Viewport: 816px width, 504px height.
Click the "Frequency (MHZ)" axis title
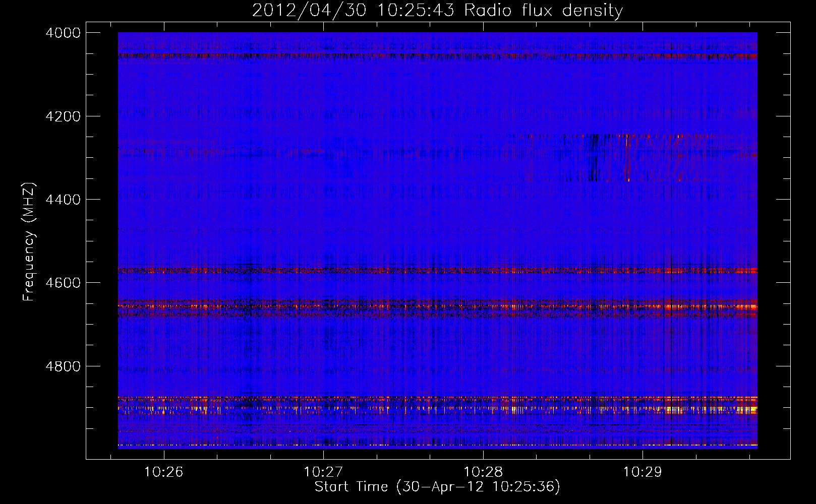coord(29,242)
